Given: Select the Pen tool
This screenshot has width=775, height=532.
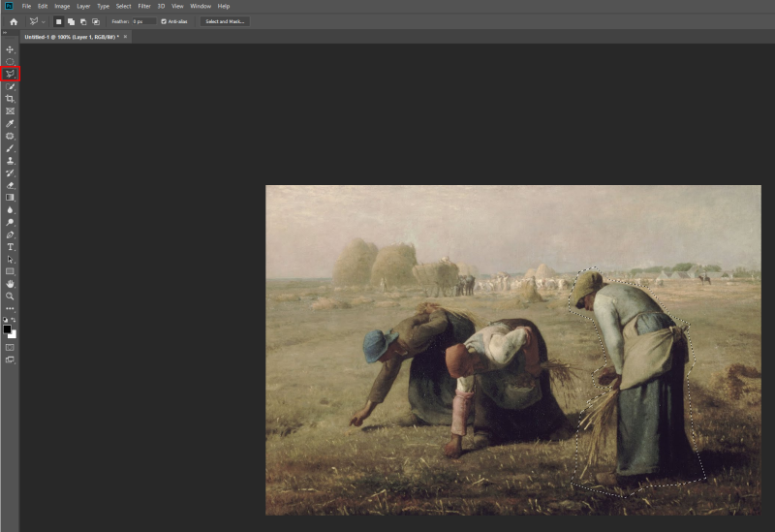Looking at the screenshot, I should [10, 235].
